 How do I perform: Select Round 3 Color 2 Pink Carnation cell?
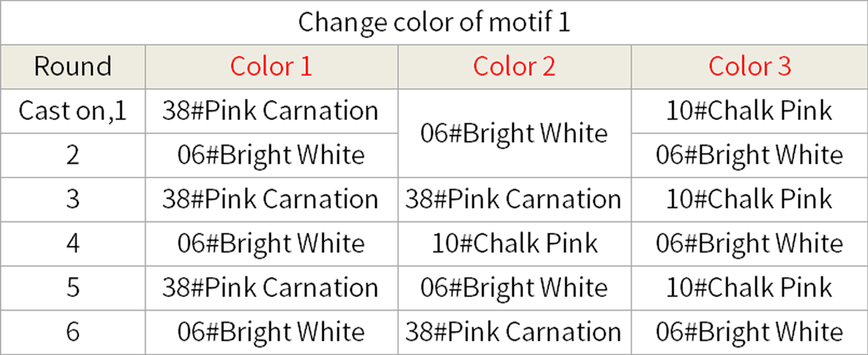pyautogui.click(x=514, y=200)
